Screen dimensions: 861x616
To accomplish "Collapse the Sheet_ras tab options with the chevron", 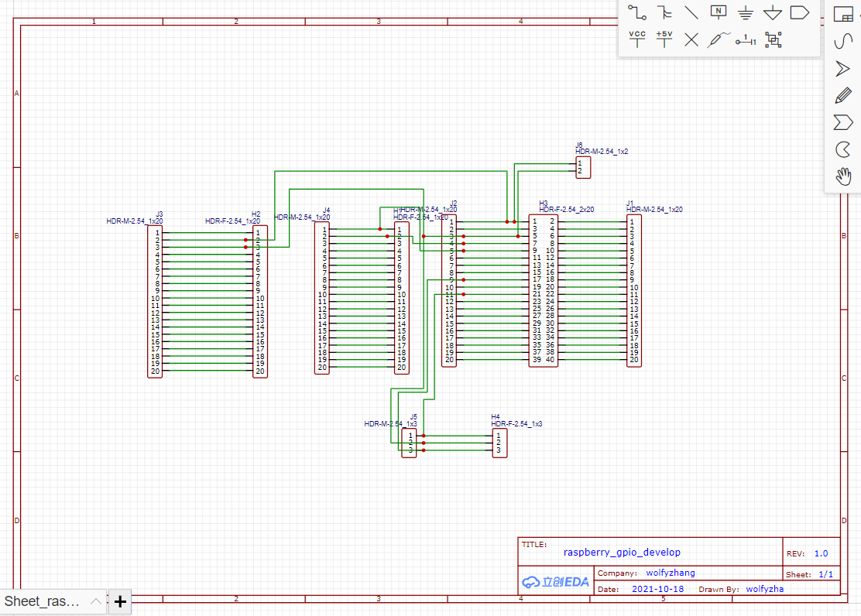I will click(95, 601).
